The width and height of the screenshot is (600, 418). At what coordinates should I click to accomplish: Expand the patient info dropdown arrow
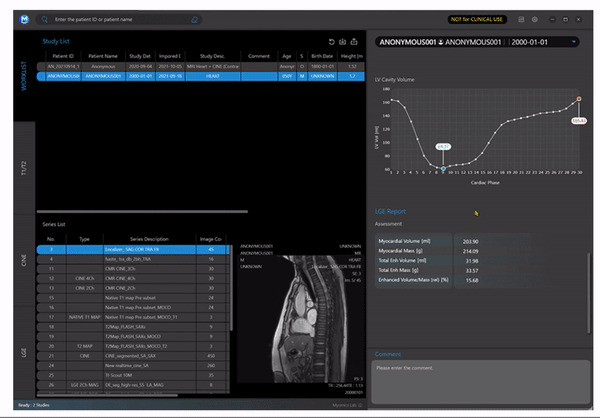(x=574, y=42)
